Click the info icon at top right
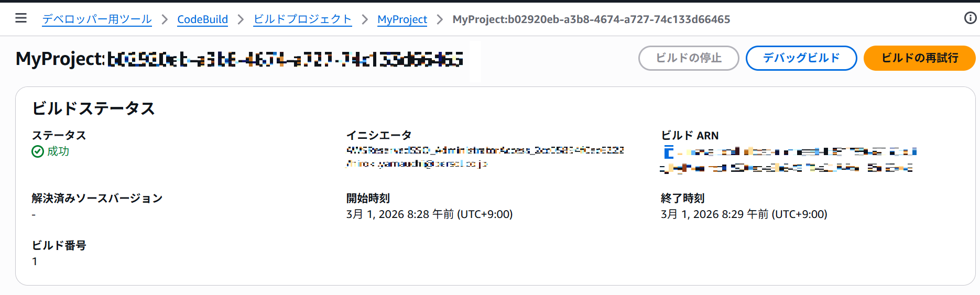Viewport: 980px width, 295px height. pos(970,18)
